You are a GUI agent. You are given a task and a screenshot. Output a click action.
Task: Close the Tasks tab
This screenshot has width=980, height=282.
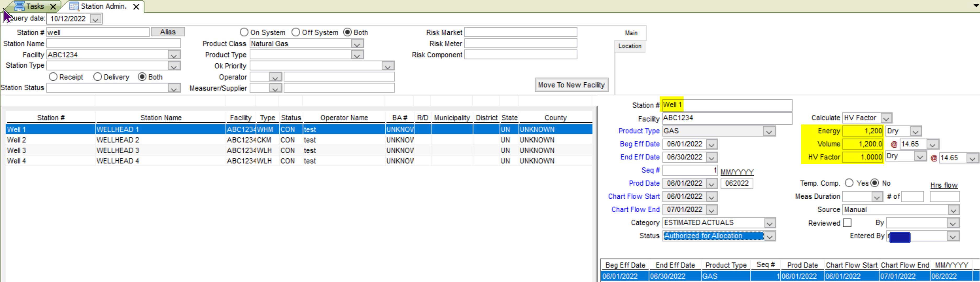click(x=53, y=7)
